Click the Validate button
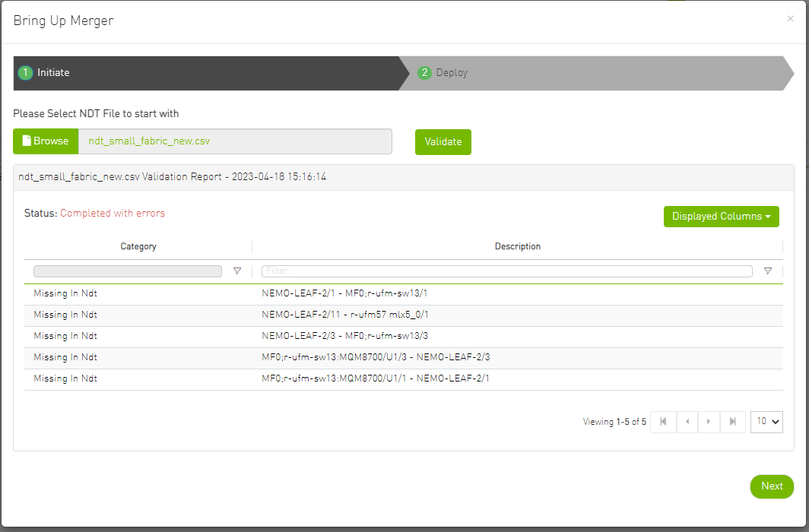 click(443, 141)
